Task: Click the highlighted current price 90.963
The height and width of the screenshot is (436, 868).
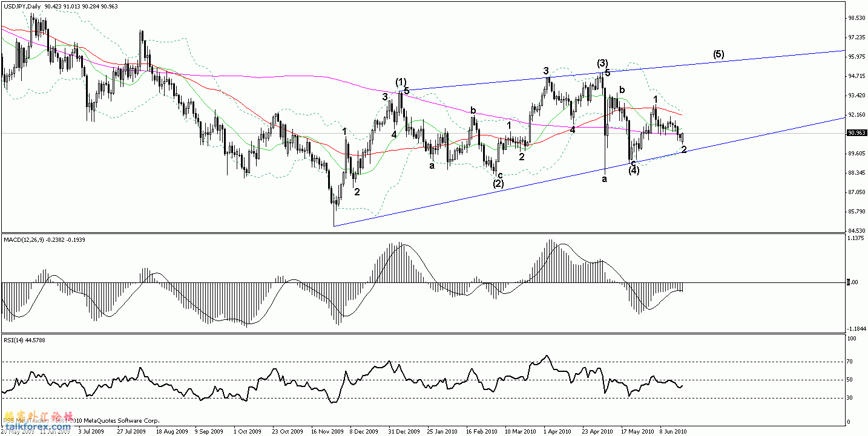Action: tap(856, 133)
